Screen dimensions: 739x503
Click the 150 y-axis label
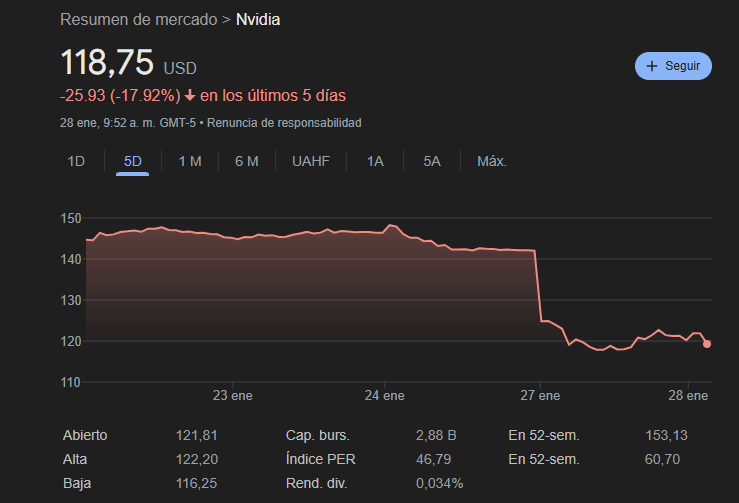click(x=71, y=218)
